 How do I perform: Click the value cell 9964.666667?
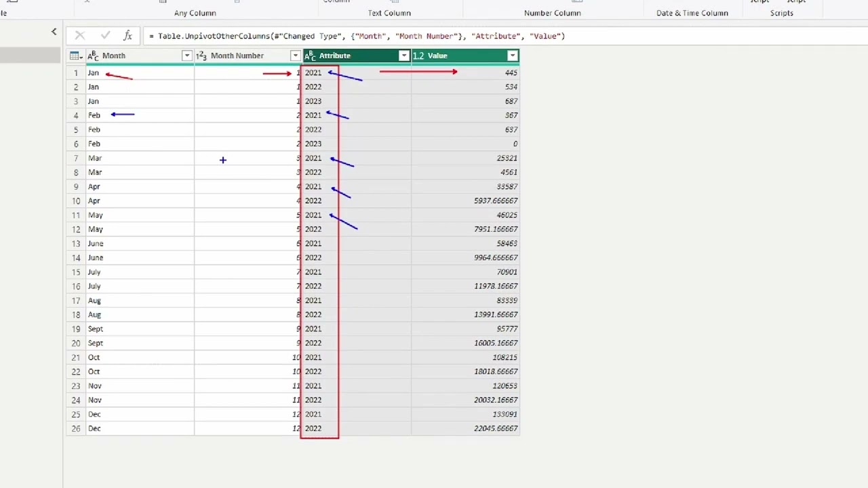pyautogui.click(x=465, y=258)
